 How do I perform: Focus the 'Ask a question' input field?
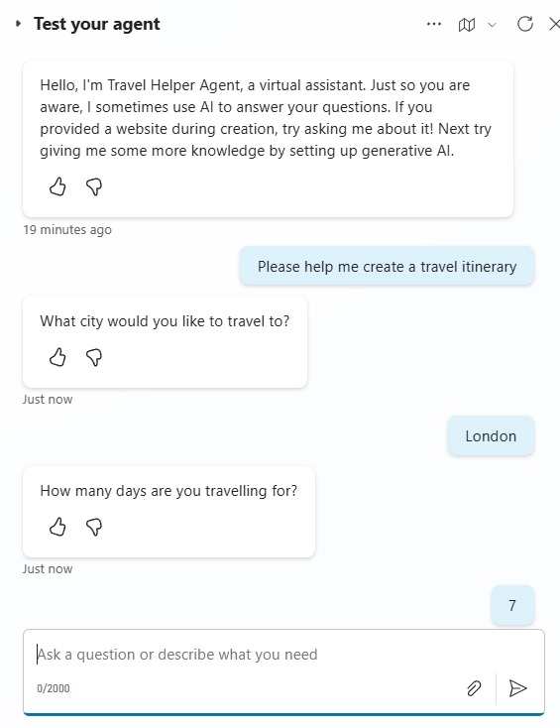tap(283, 655)
